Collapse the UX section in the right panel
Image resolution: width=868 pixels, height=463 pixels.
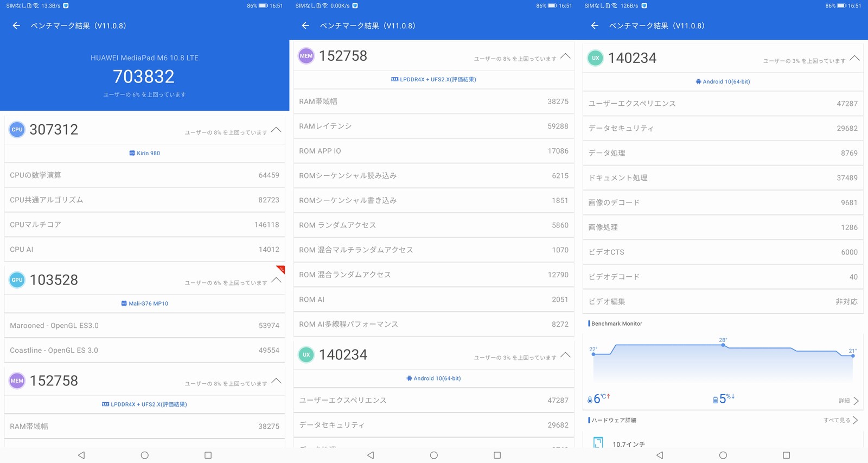pyautogui.click(x=854, y=58)
